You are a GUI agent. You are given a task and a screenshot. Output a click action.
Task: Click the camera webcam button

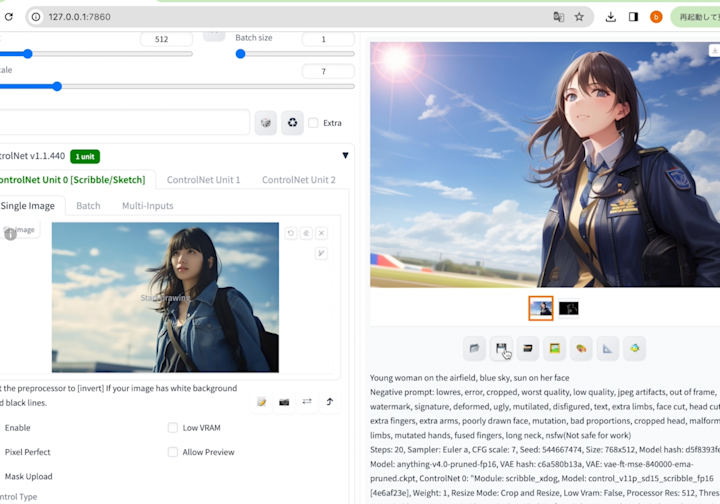coord(284,402)
